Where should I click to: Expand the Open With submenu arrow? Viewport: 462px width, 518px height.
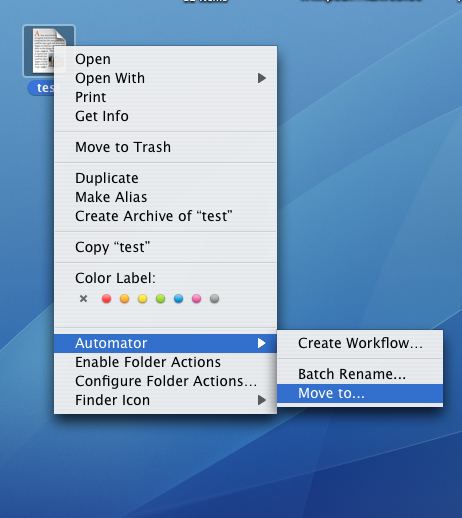pos(262,78)
